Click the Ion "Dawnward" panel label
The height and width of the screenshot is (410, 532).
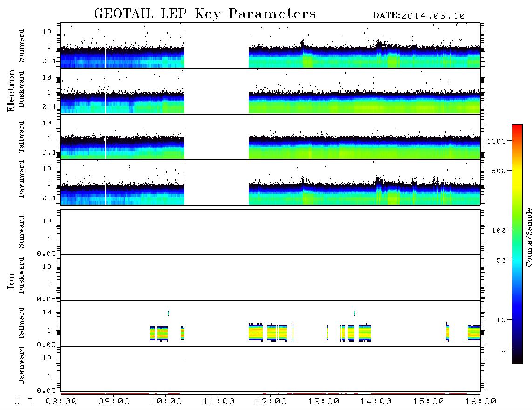[x=21, y=365]
